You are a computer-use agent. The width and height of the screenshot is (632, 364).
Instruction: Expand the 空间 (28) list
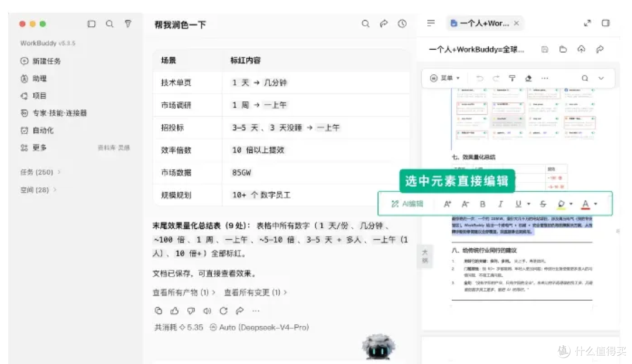tap(38, 190)
